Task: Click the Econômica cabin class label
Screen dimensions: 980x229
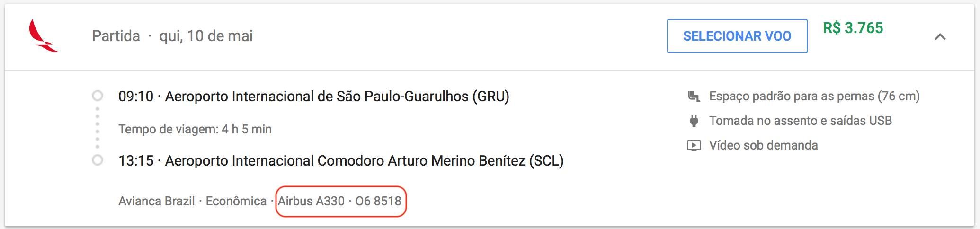Action: (x=236, y=201)
